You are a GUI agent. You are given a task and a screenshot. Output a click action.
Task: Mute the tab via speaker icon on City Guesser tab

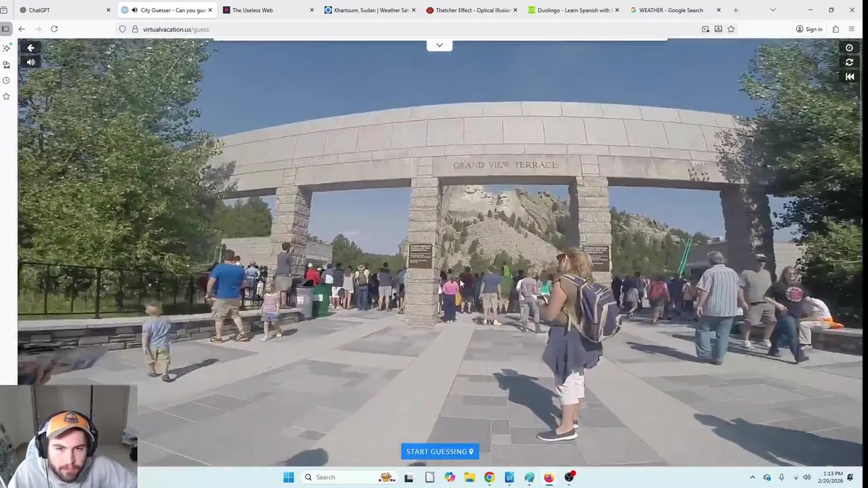point(135,10)
